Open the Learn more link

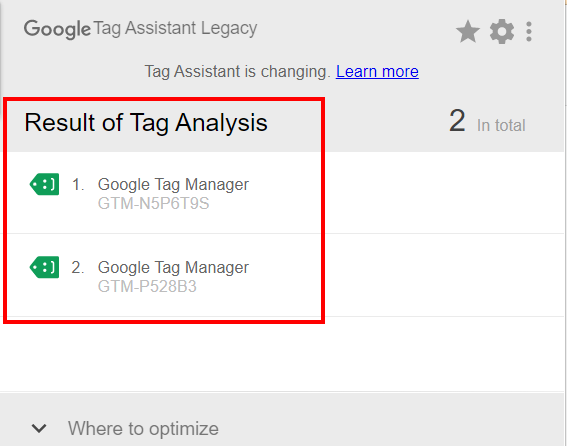coord(377,71)
